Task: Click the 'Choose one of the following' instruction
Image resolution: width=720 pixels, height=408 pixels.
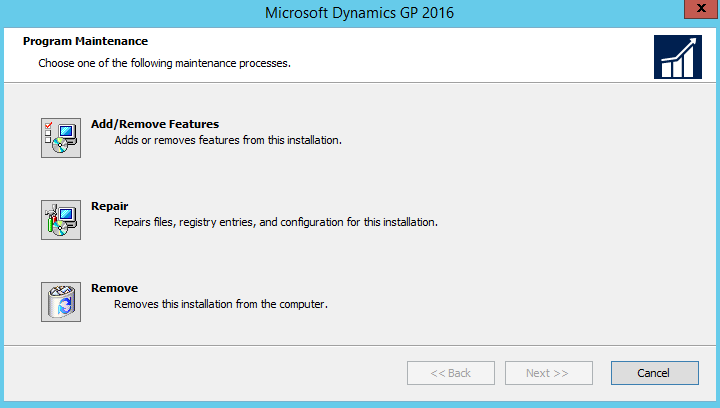Action: point(164,63)
